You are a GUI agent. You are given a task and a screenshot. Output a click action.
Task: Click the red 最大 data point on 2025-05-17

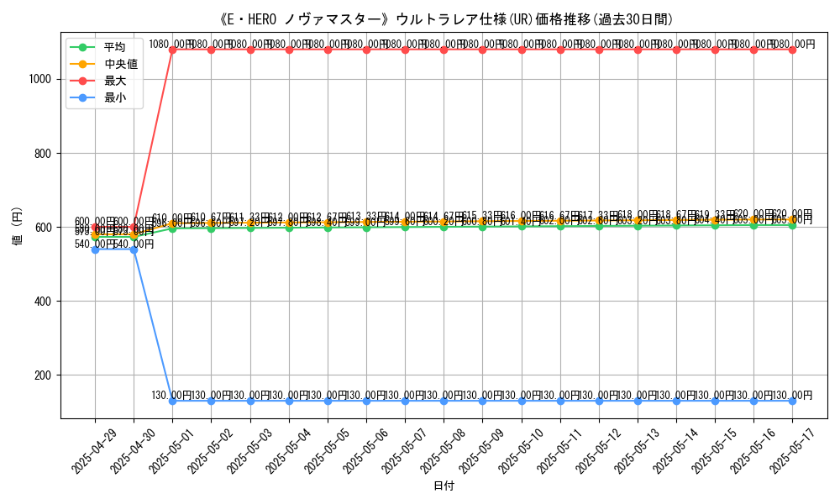click(792, 50)
